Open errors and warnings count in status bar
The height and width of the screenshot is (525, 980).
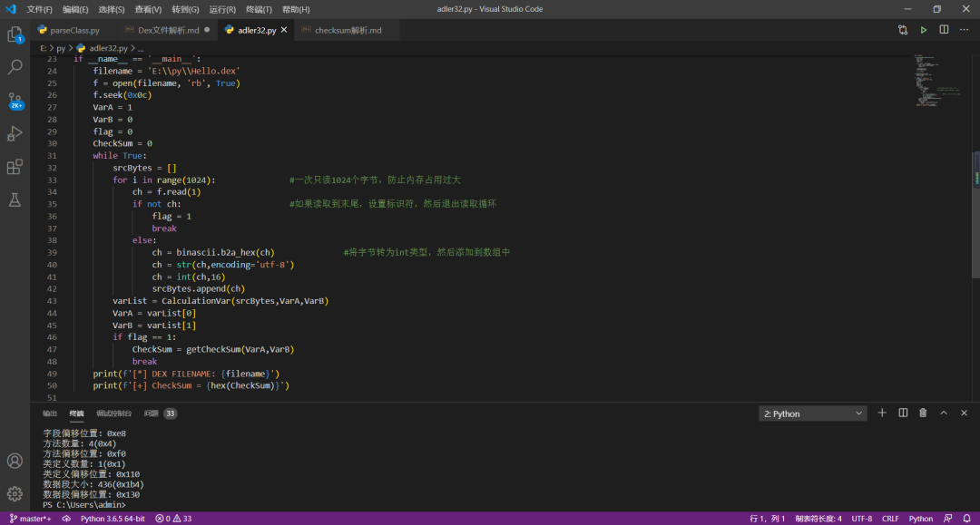click(x=173, y=519)
